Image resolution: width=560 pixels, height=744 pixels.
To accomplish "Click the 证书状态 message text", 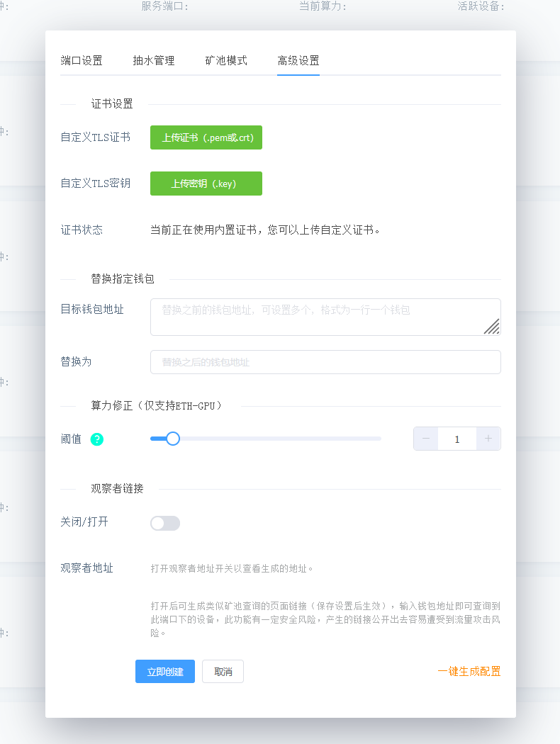I will [265, 230].
